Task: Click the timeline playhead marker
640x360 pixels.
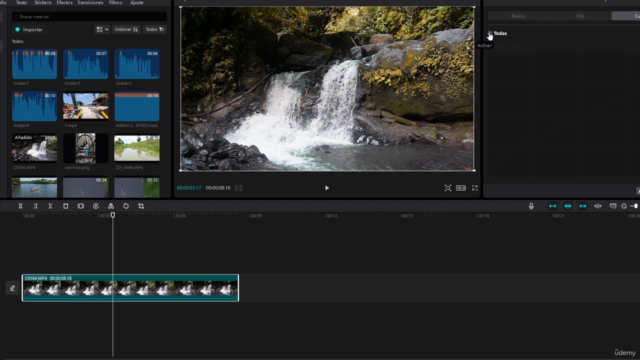Action: [x=113, y=215]
